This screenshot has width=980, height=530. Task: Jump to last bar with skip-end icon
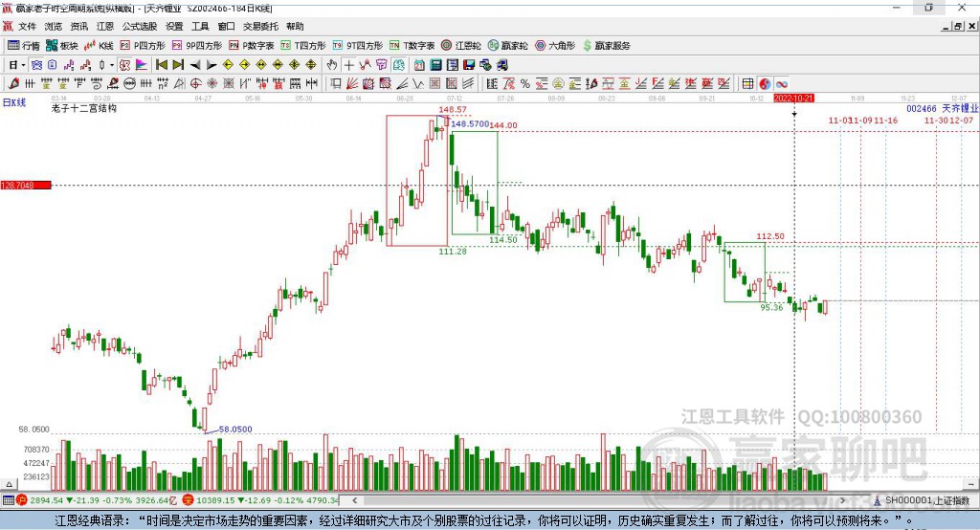(178, 65)
